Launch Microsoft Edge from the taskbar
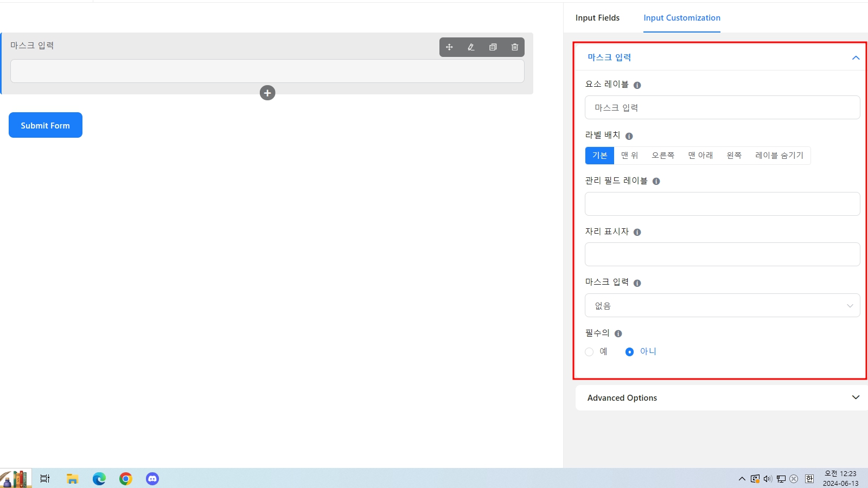Screen dimensions: 868x488 click(x=99, y=478)
